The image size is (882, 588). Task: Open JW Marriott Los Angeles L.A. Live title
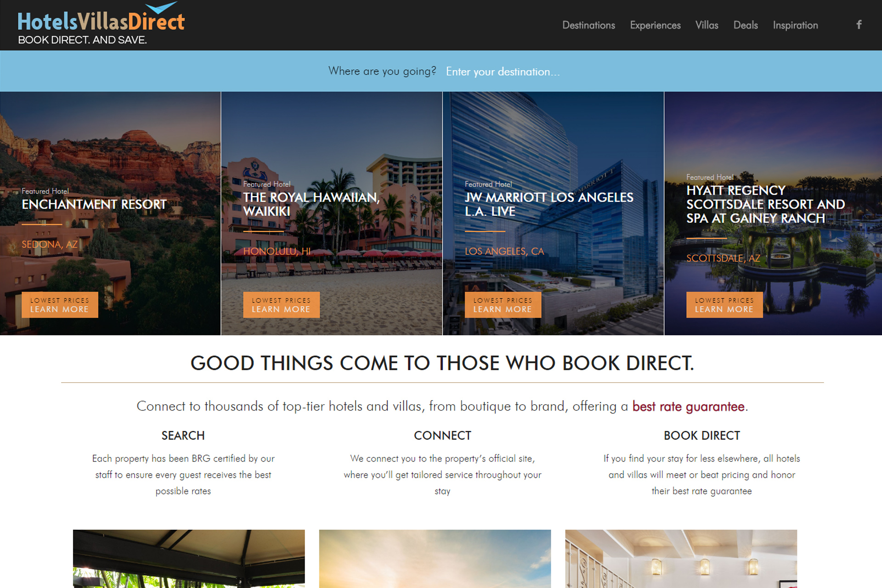(549, 204)
